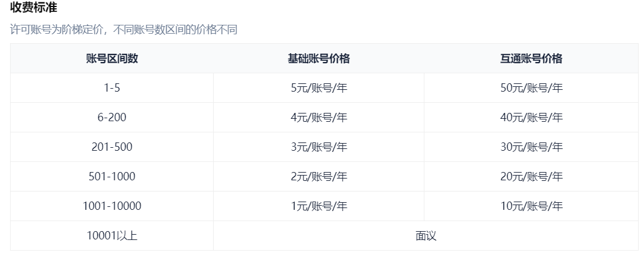The height and width of the screenshot is (253, 644).
Task: Click the 2元/账号/年 price cell
Action: (x=319, y=177)
